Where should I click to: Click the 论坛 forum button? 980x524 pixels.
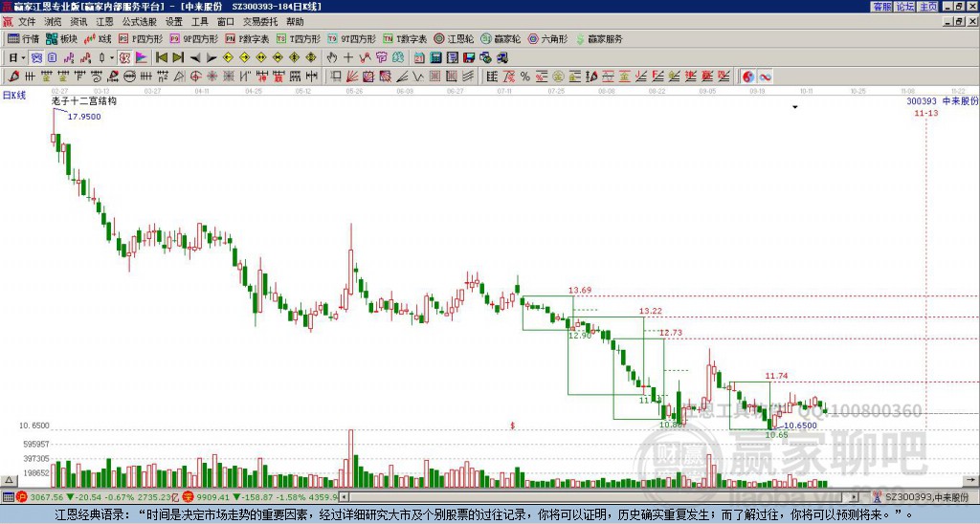click(x=904, y=7)
